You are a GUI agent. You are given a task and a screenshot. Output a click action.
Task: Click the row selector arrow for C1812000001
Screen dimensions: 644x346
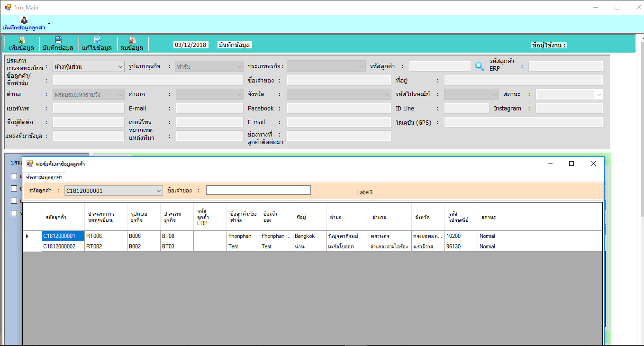coord(27,236)
